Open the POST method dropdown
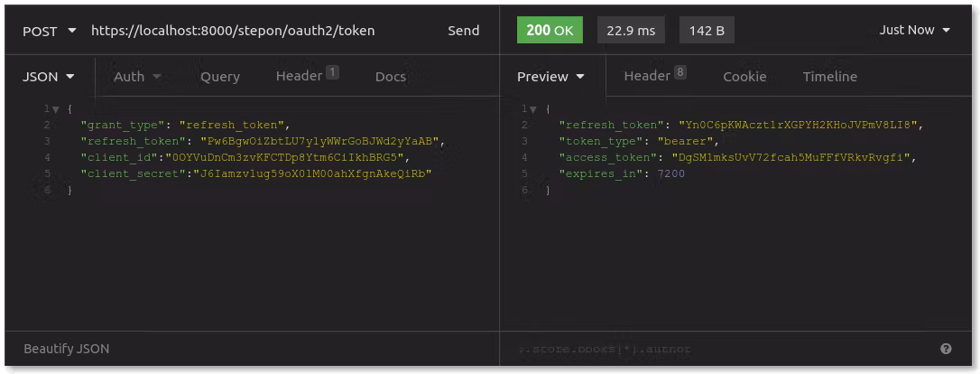The width and height of the screenshot is (980, 374). coord(49,31)
